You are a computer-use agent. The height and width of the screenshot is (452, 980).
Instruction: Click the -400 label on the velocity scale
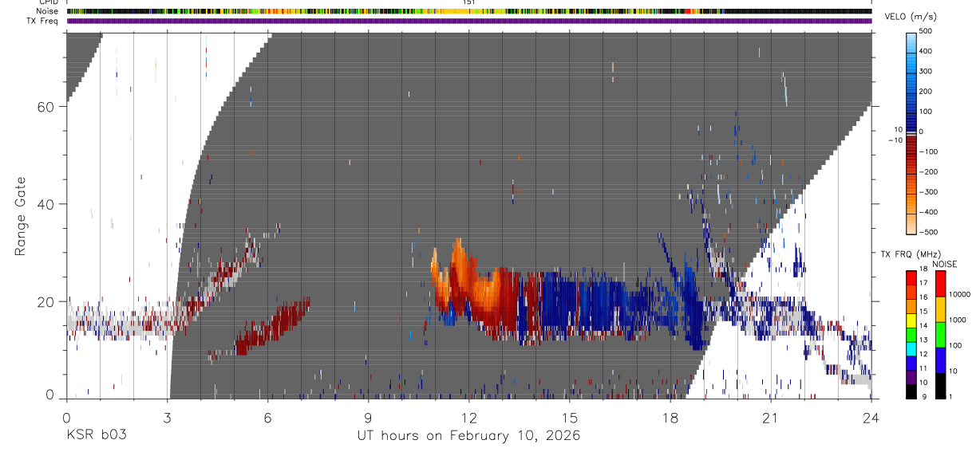tap(928, 212)
